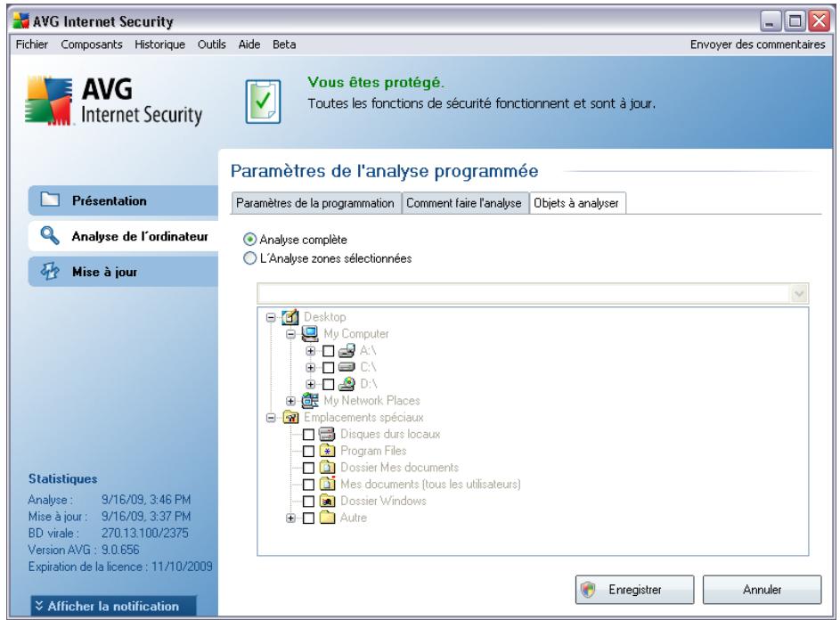The height and width of the screenshot is (620, 840).
Task: Expand the D:\ drive node
Action: coord(310,384)
